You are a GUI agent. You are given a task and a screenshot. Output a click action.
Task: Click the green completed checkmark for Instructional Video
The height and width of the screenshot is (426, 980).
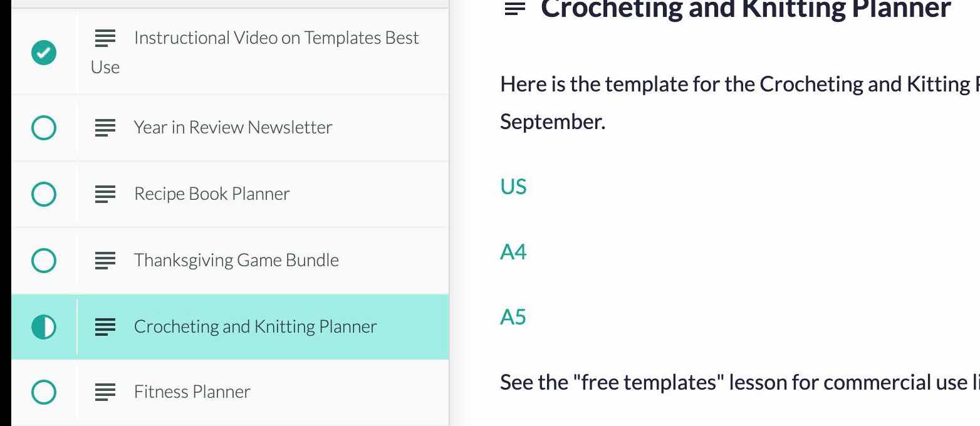tap(43, 53)
